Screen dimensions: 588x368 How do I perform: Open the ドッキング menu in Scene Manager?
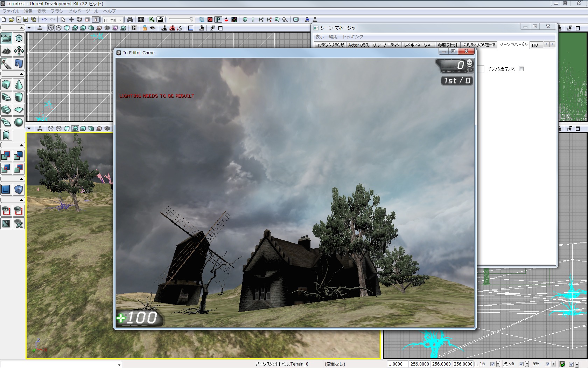coord(353,36)
